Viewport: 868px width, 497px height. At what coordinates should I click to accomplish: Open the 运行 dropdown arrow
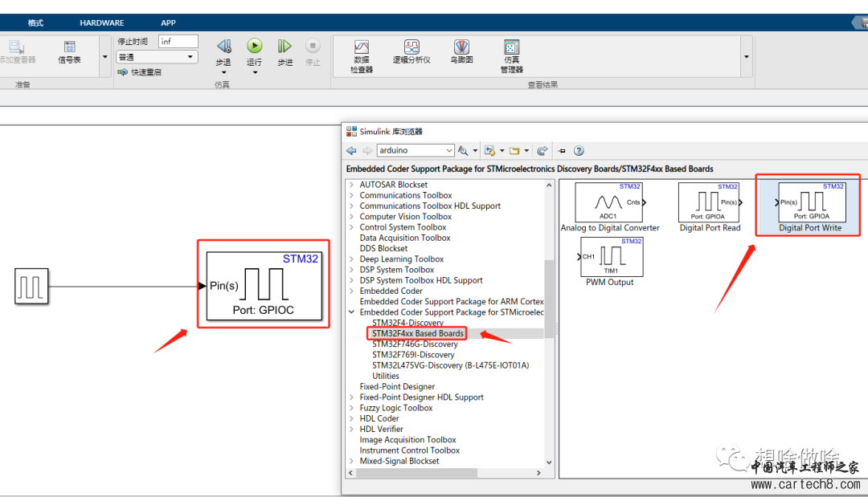255,72
